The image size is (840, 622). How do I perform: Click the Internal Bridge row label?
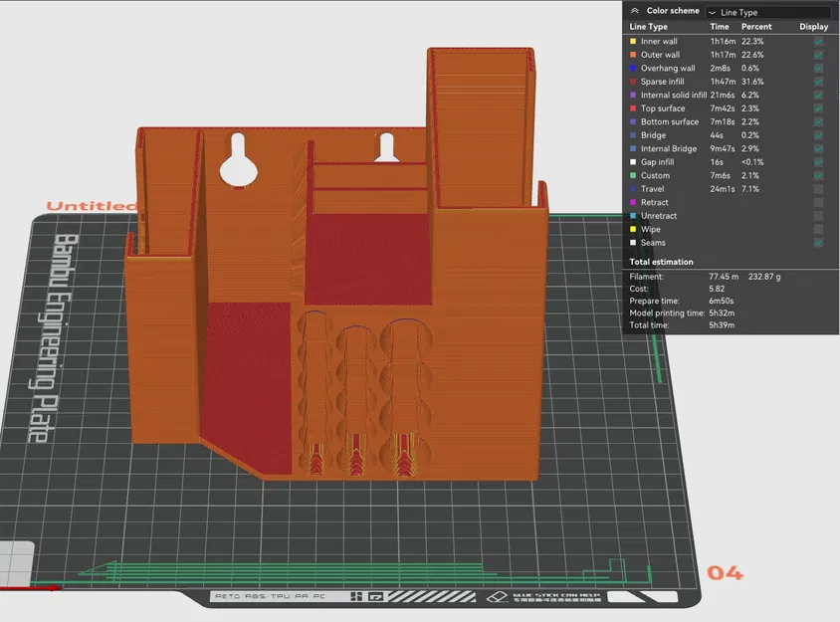pyautogui.click(x=669, y=149)
